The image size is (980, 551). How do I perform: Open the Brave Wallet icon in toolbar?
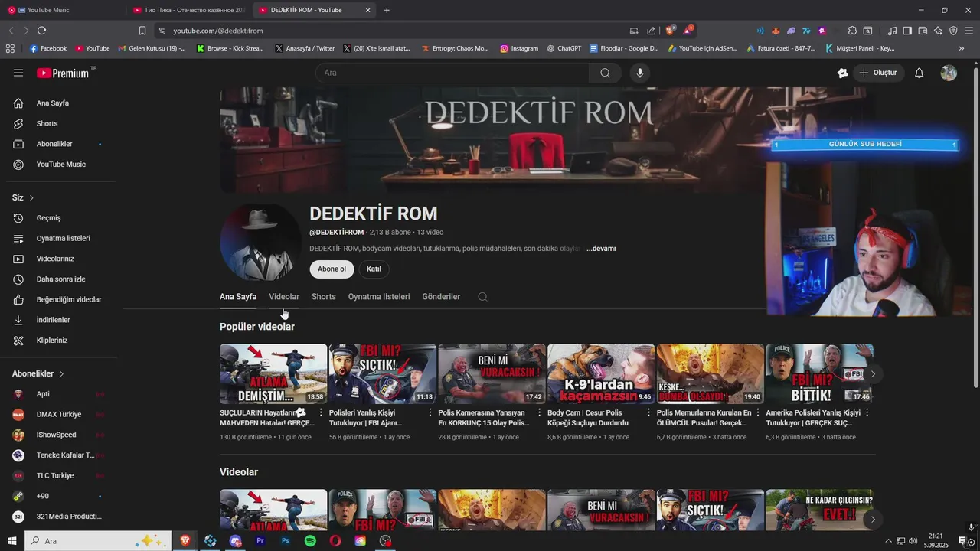pos(923,31)
